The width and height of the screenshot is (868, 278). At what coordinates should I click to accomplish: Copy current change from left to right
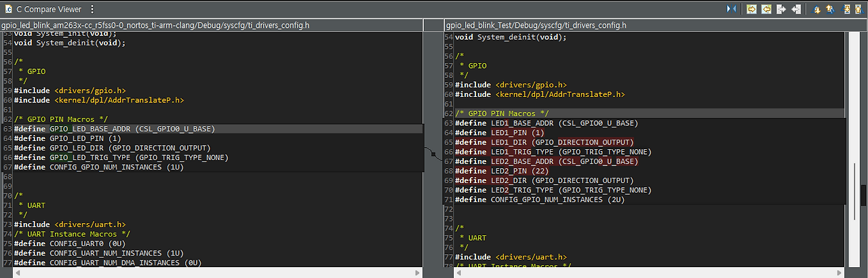pos(781,9)
